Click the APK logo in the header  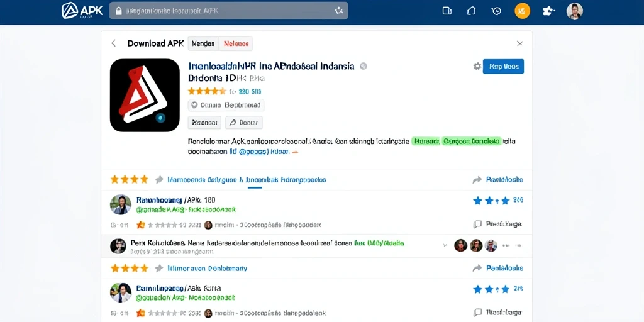(x=82, y=11)
